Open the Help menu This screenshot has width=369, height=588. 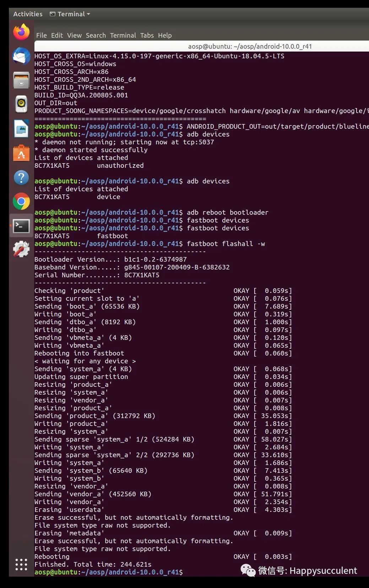[165, 35]
